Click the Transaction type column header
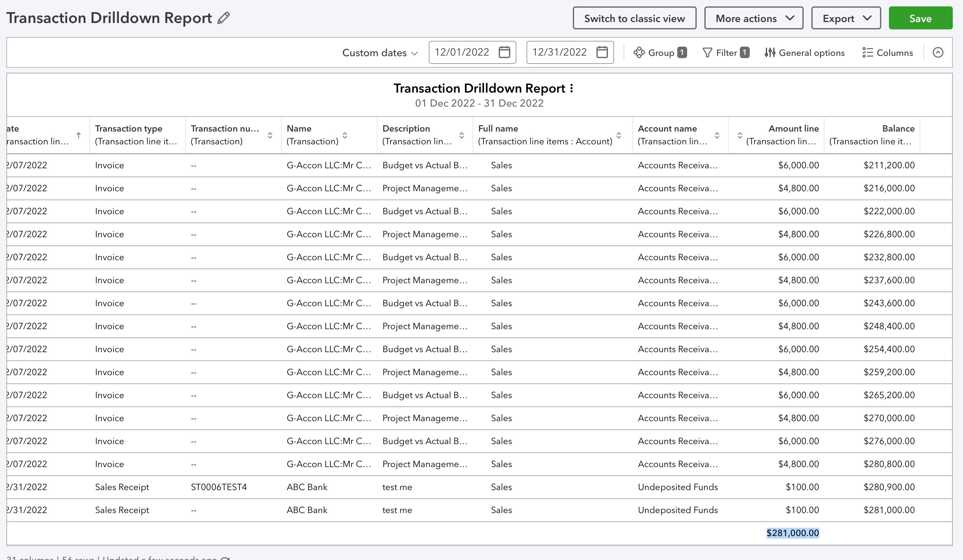This screenshot has height=560, width=963. [x=137, y=135]
